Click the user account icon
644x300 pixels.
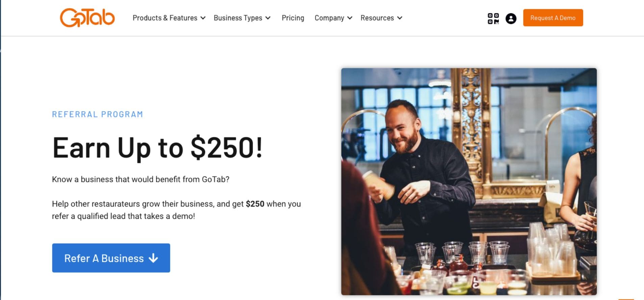[510, 18]
